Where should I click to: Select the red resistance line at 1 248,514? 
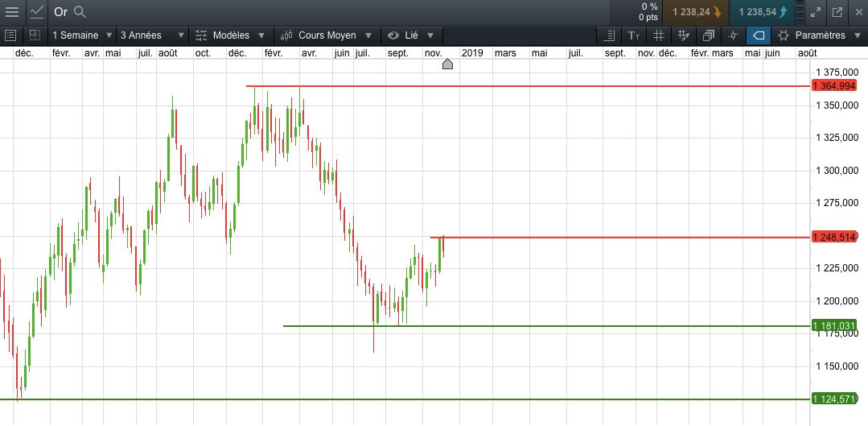[x=620, y=237]
